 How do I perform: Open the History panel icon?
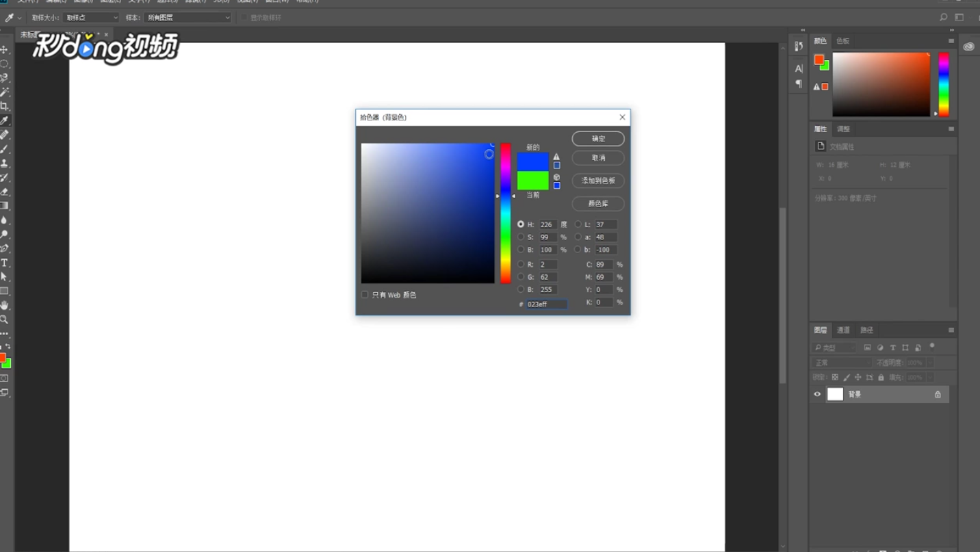tap(799, 47)
